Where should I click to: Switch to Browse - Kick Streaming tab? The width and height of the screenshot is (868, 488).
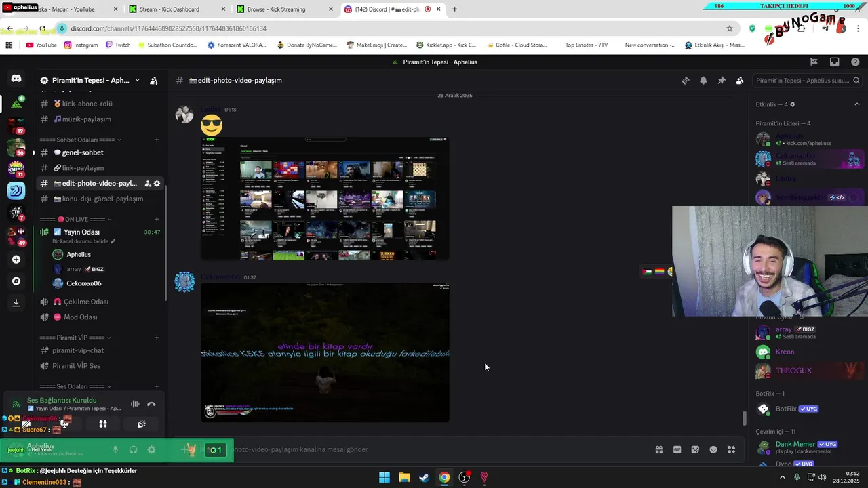pos(283,9)
